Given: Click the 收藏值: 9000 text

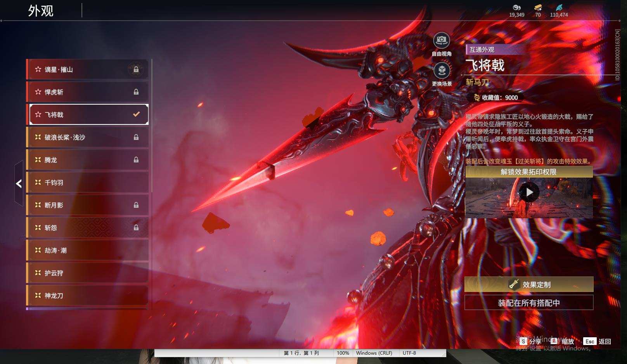Looking at the screenshot, I should coord(500,98).
